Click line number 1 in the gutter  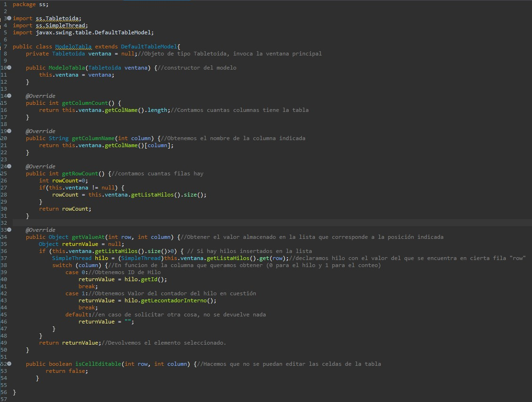(x=5, y=4)
